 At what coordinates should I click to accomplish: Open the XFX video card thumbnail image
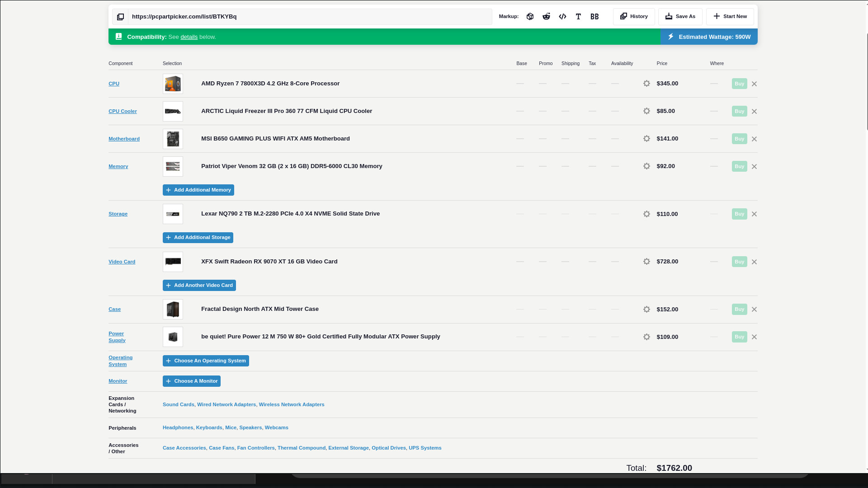click(173, 262)
